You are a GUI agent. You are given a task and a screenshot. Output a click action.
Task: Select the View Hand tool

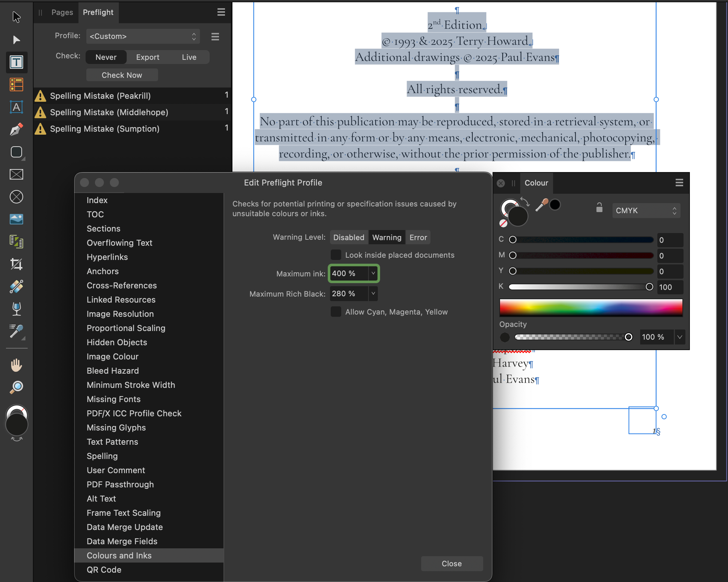pyautogui.click(x=16, y=365)
